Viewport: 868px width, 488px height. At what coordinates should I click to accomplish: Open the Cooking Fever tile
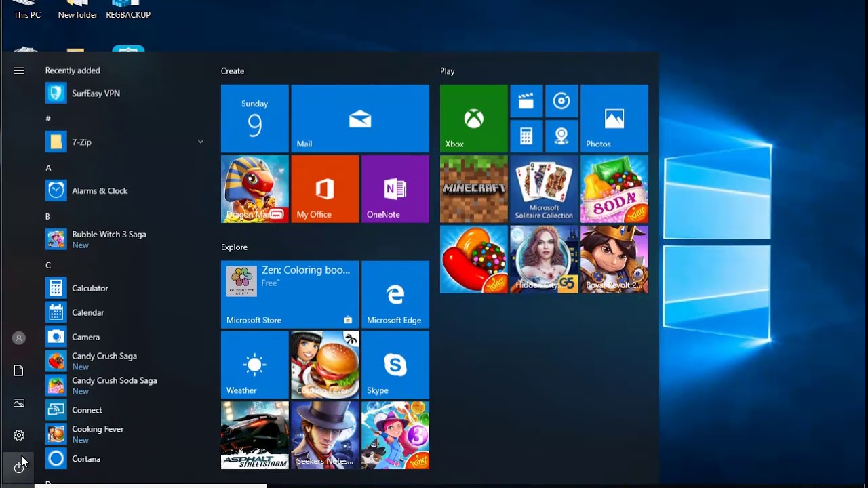325,365
